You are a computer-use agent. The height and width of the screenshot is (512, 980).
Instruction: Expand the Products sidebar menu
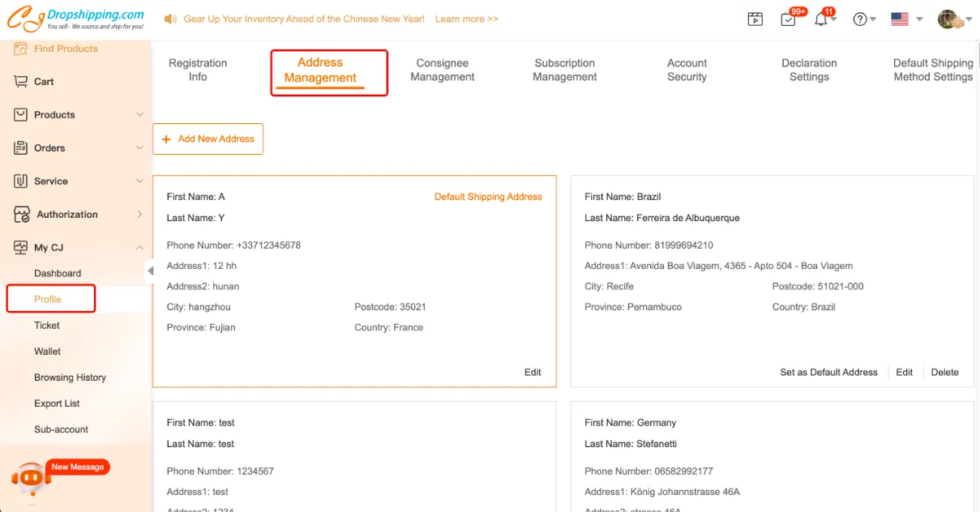139,115
